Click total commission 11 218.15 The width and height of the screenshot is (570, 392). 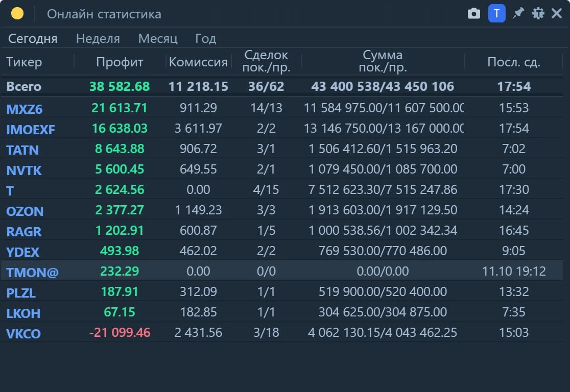coord(199,86)
